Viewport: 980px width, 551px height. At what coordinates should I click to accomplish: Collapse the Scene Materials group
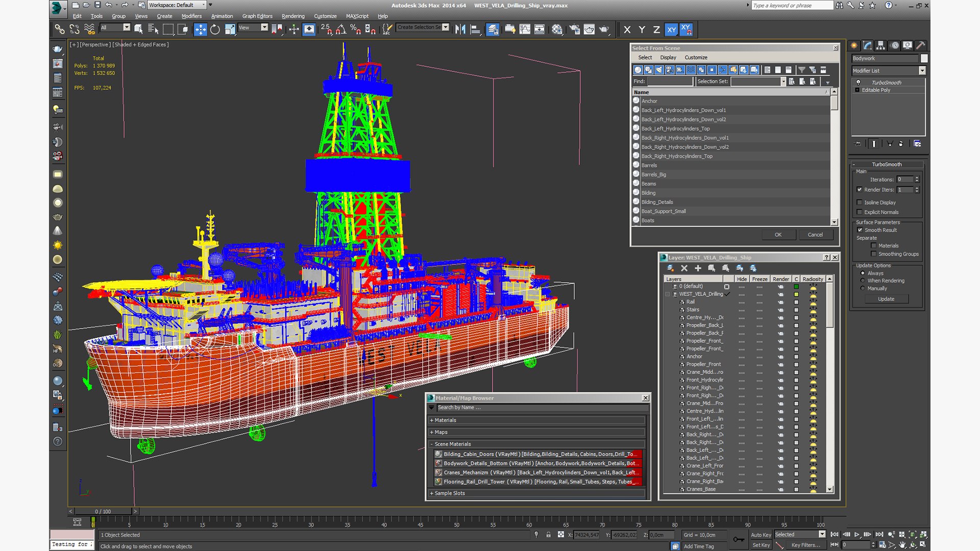537,444
